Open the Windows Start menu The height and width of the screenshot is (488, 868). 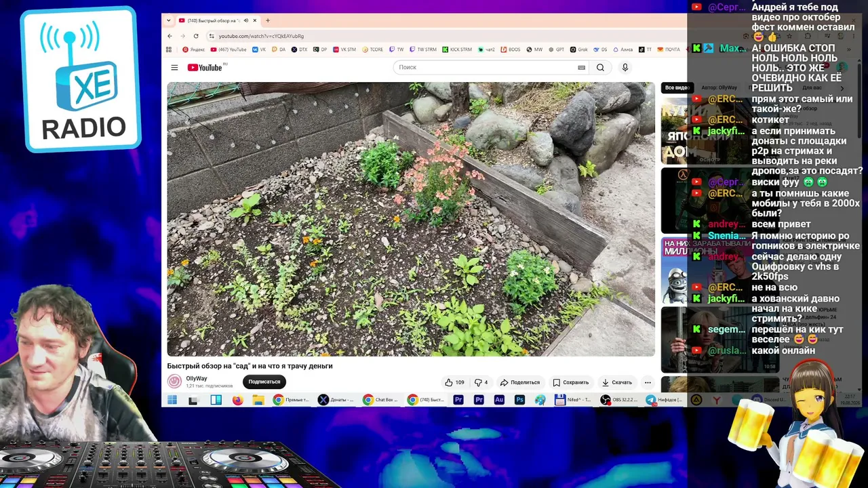(172, 400)
